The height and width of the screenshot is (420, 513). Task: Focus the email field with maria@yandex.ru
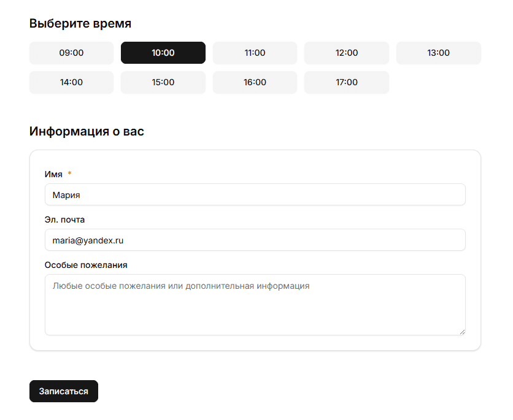click(255, 240)
